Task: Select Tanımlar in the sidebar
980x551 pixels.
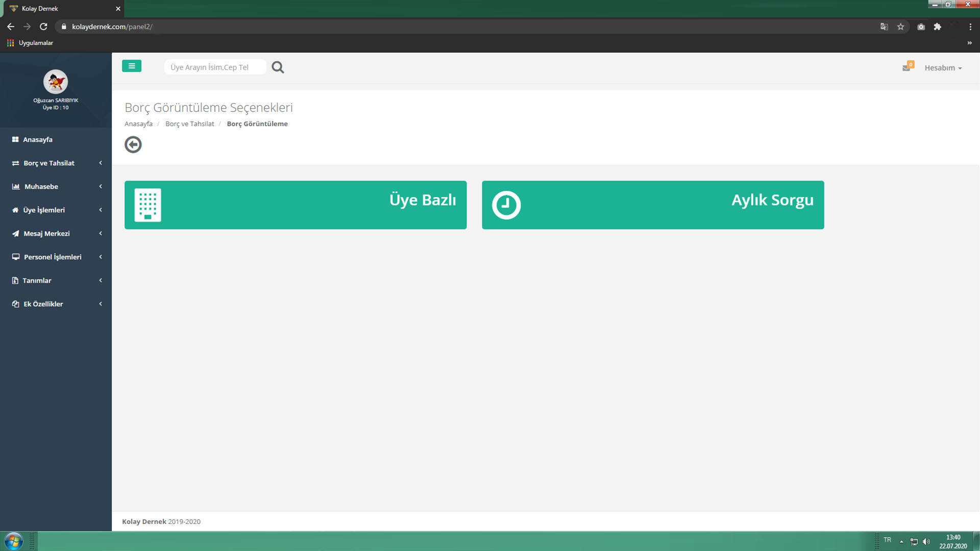Action: pos(56,281)
